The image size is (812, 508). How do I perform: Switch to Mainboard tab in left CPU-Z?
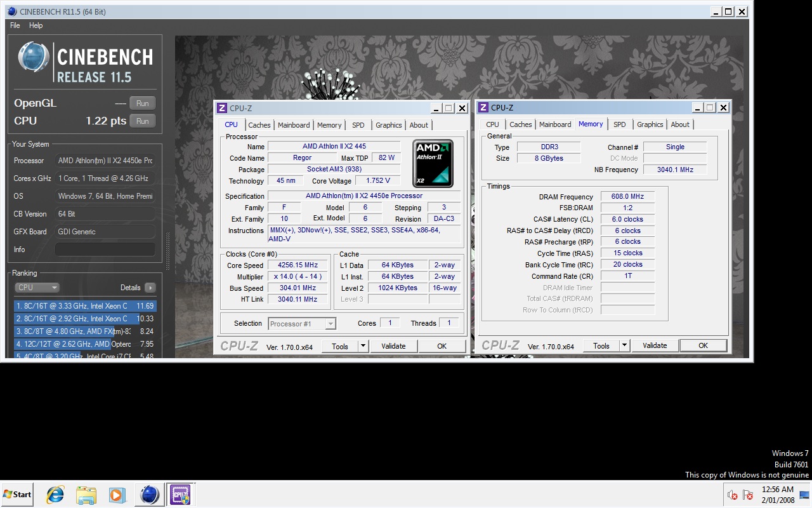[x=294, y=125]
